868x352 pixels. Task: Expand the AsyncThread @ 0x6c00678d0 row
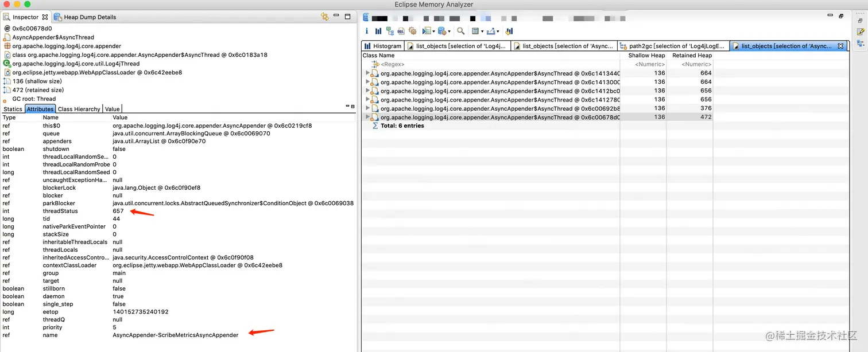(367, 117)
